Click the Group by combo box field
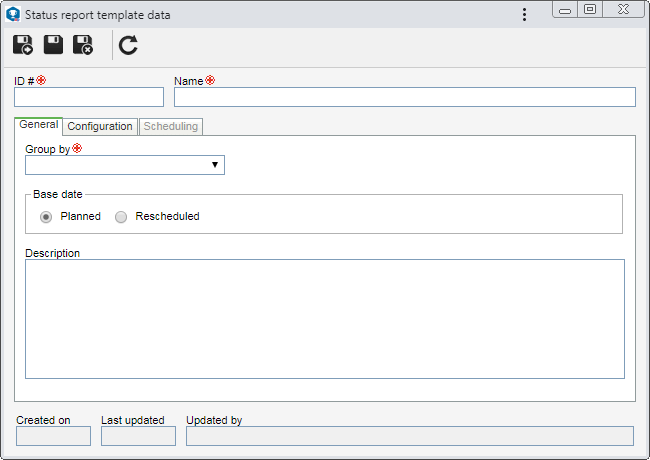The width and height of the screenshot is (650, 460). coord(125,165)
